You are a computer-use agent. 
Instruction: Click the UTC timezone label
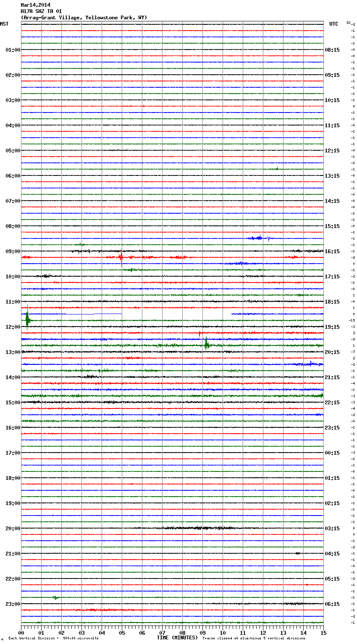pos(333,24)
